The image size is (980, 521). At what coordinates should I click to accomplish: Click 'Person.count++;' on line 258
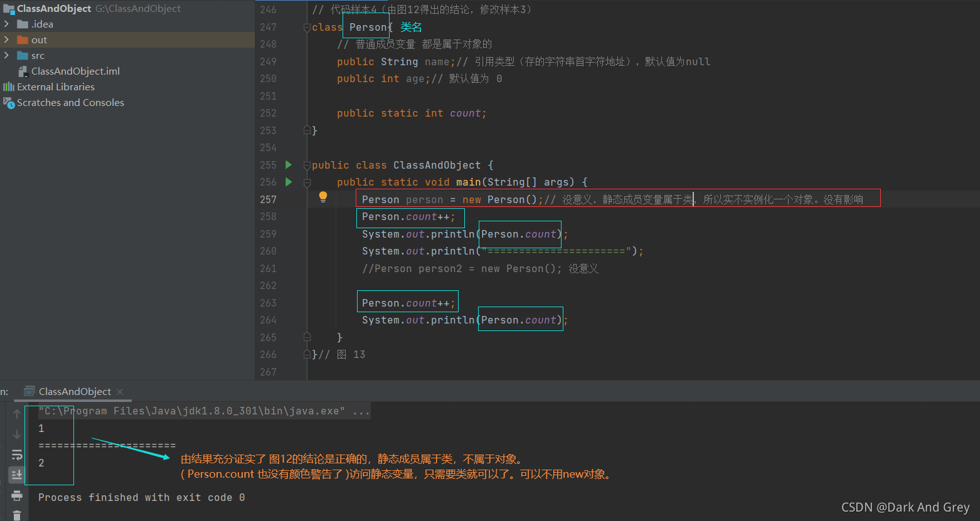[x=409, y=217]
